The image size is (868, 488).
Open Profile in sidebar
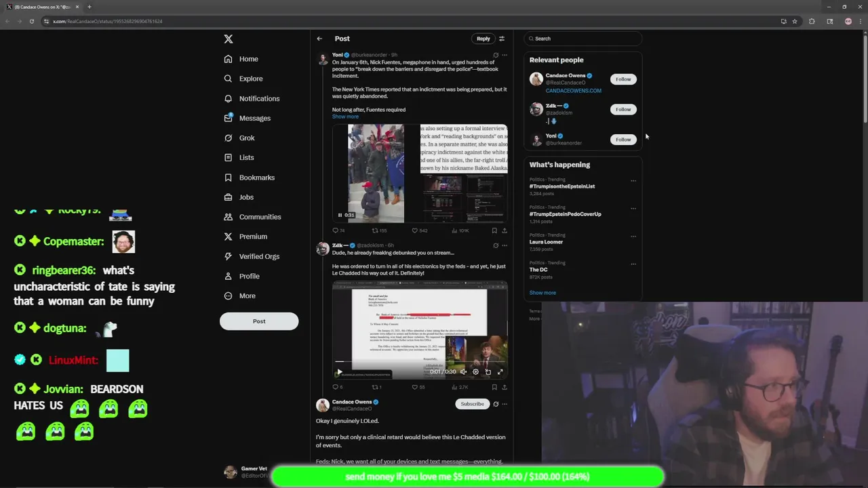click(241, 276)
